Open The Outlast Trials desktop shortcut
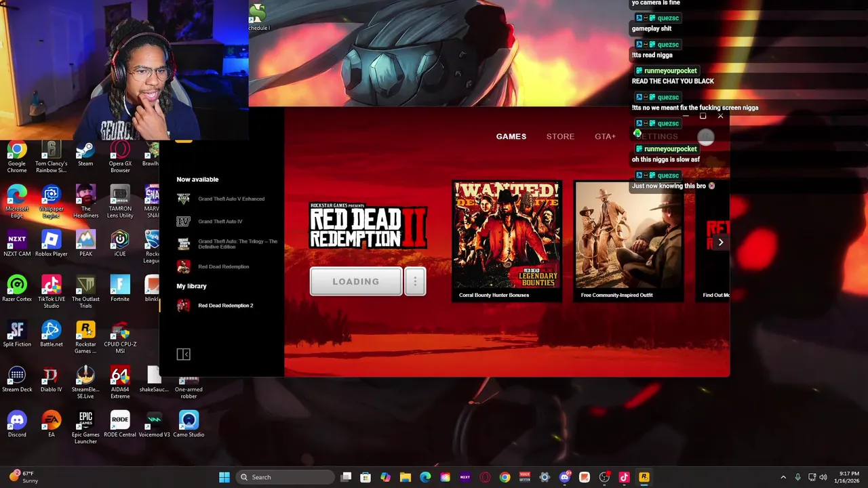The width and height of the screenshot is (868, 488). (x=85, y=292)
